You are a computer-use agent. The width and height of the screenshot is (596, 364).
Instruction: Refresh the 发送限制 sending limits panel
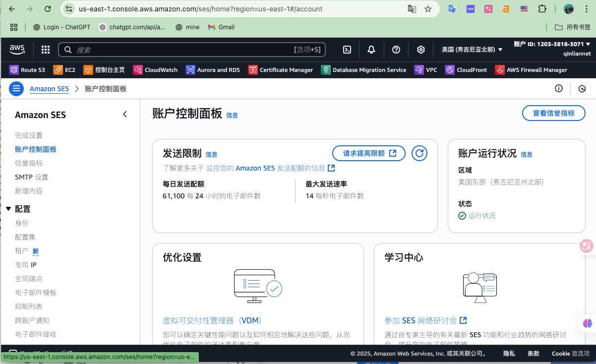click(x=419, y=153)
